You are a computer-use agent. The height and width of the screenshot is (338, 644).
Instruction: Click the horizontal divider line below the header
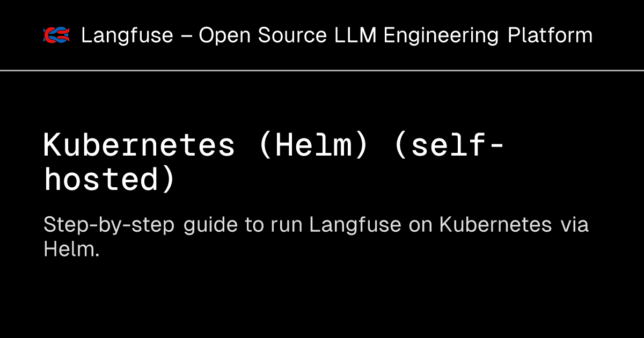[x=322, y=70]
